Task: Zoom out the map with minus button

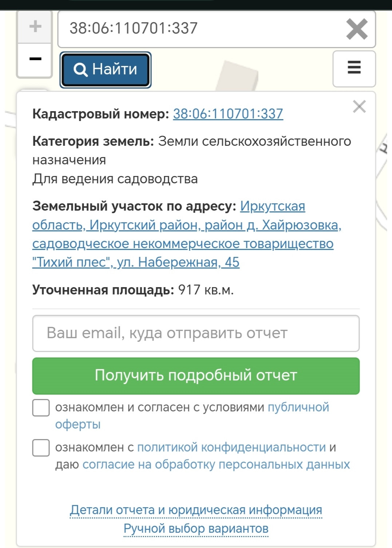Action: [35, 59]
